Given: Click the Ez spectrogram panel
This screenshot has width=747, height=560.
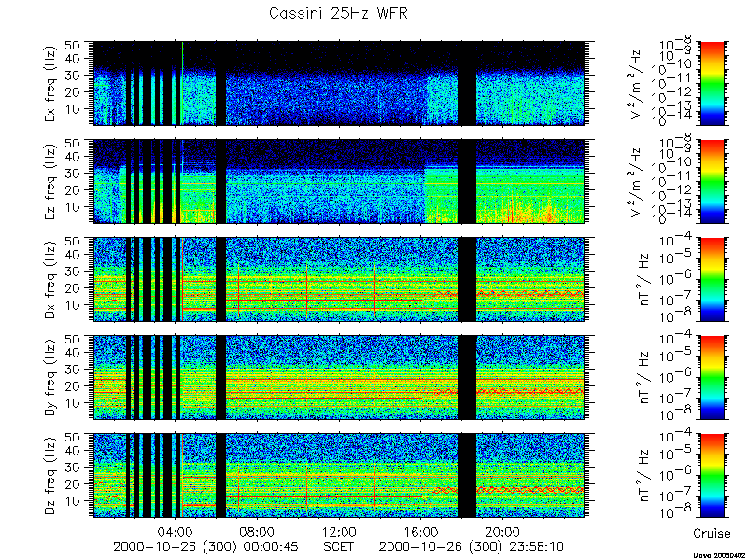Looking at the screenshot, I should tap(339, 181).
